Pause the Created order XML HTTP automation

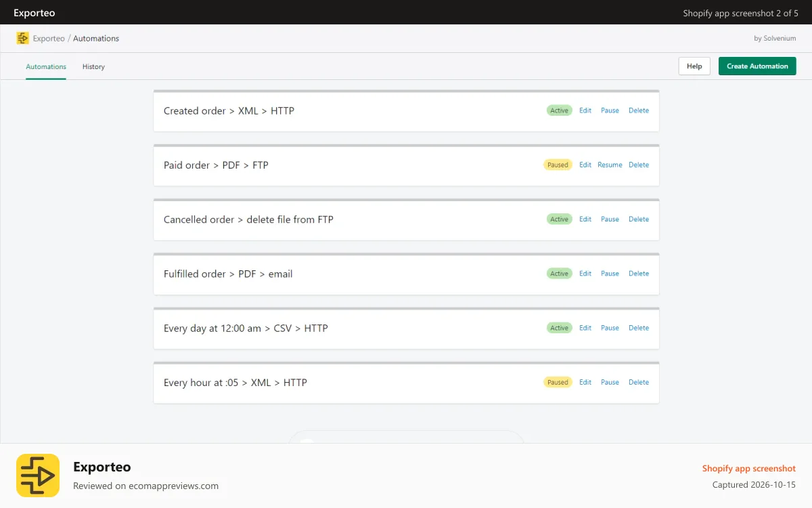click(610, 110)
